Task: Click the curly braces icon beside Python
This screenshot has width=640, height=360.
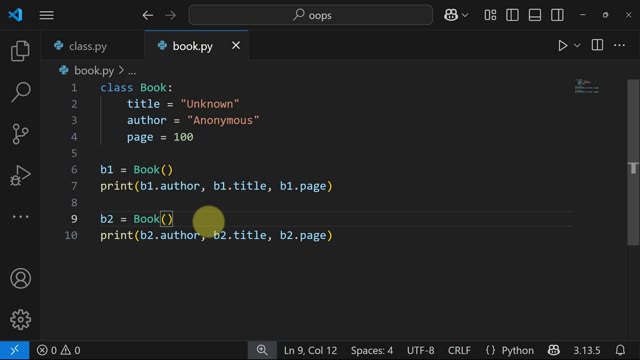Action: click(490, 350)
